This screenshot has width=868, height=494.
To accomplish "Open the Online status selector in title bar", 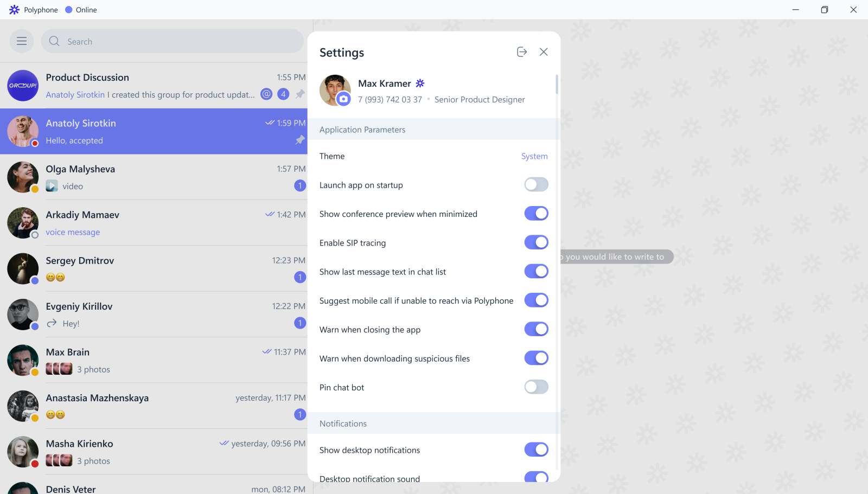I will [x=81, y=10].
